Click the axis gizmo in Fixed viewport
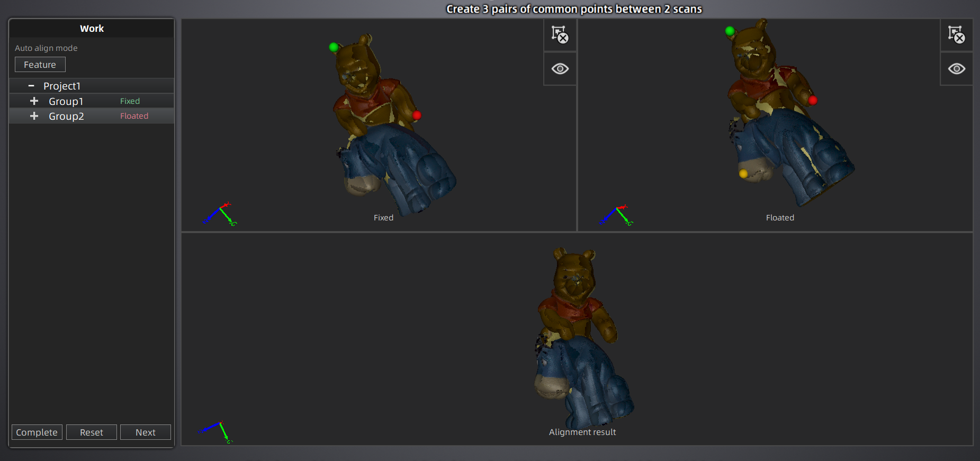The image size is (980, 461). coord(220,214)
